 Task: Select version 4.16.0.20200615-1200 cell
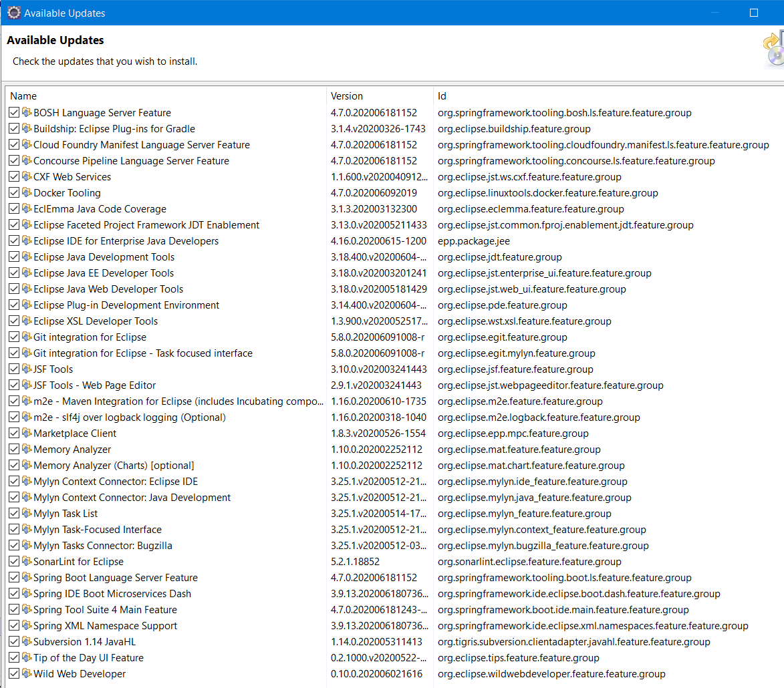click(378, 241)
